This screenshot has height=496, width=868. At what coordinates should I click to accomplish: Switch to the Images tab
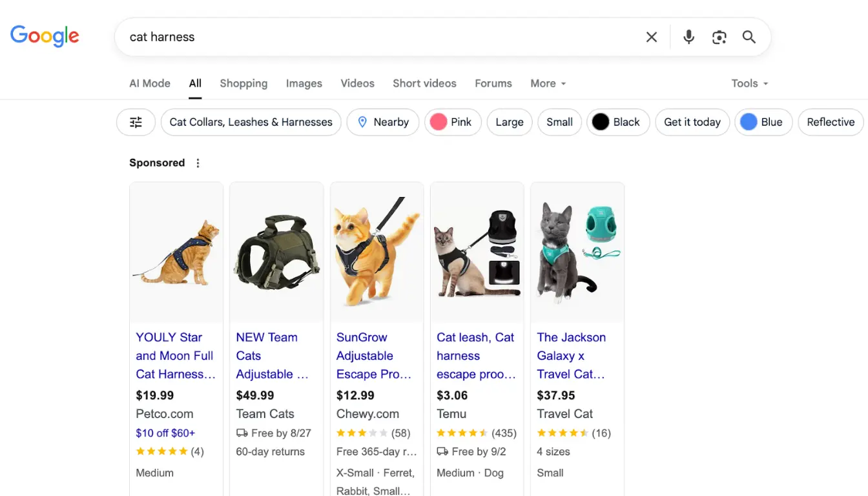(x=304, y=83)
